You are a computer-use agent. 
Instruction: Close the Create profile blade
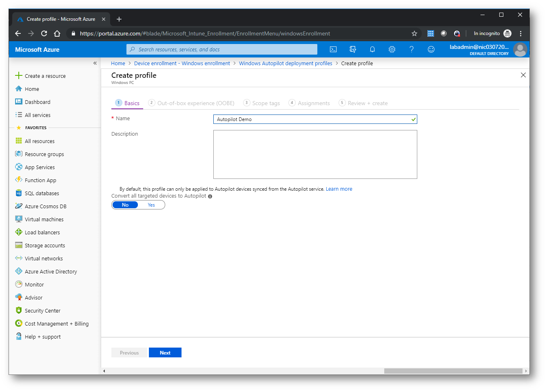[523, 75]
